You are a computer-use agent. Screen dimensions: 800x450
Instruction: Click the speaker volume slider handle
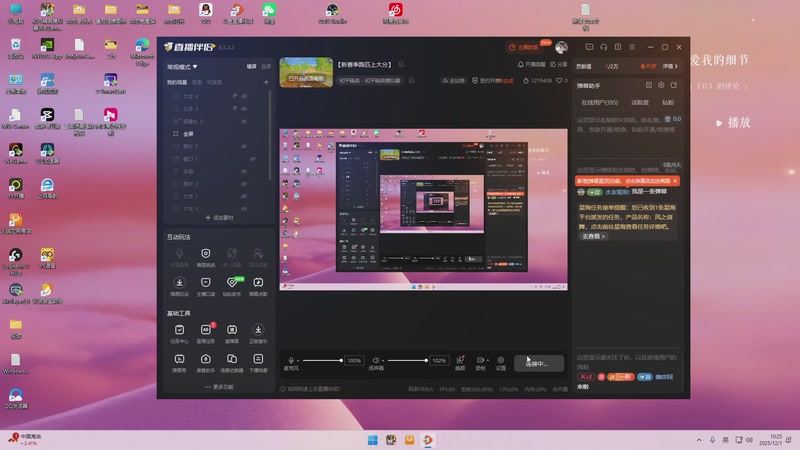point(426,360)
